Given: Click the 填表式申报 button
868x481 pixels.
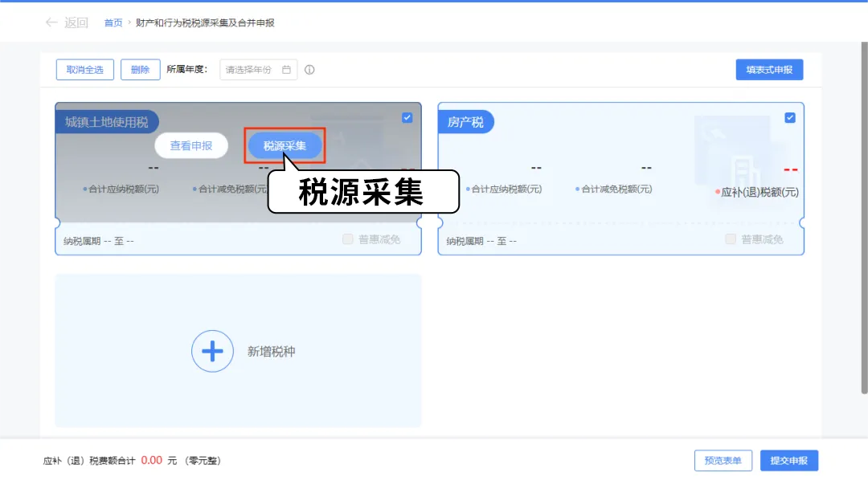Looking at the screenshot, I should [769, 70].
